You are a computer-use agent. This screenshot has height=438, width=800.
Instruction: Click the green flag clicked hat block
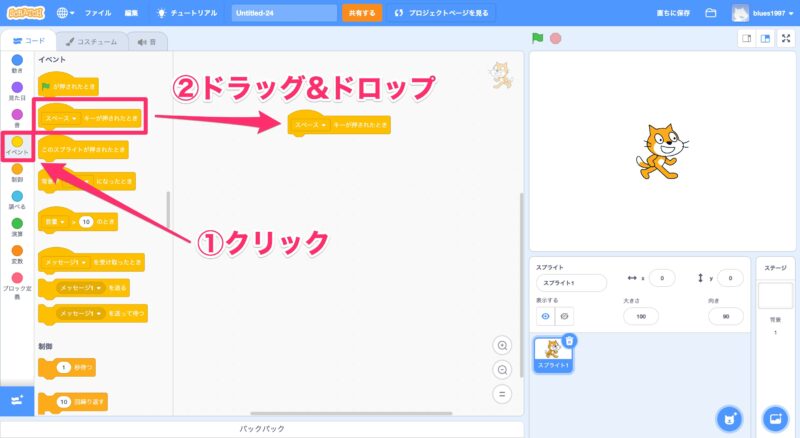(68, 85)
